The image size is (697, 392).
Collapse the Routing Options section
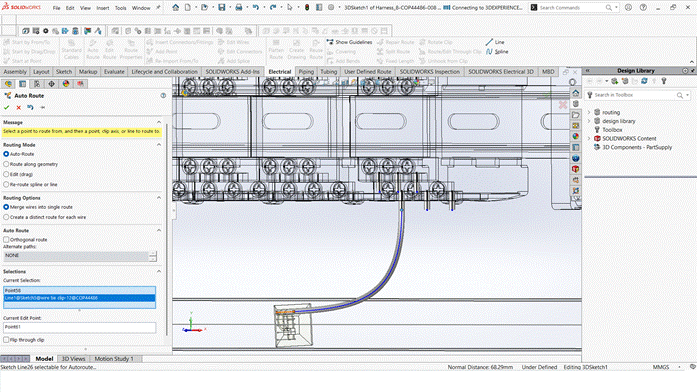pyautogui.click(x=159, y=198)
